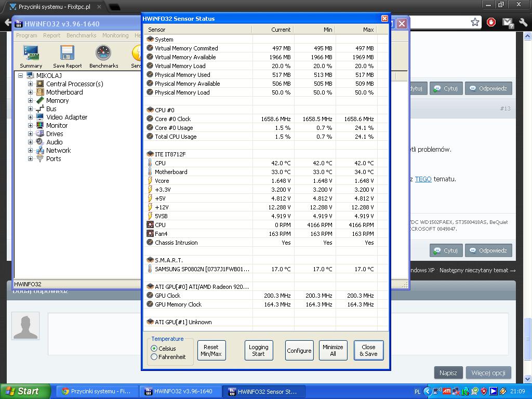The height and width of the screenshot is (399, 532).
Task: Click the Napisz button on forum
Action: tap(448, 373)
